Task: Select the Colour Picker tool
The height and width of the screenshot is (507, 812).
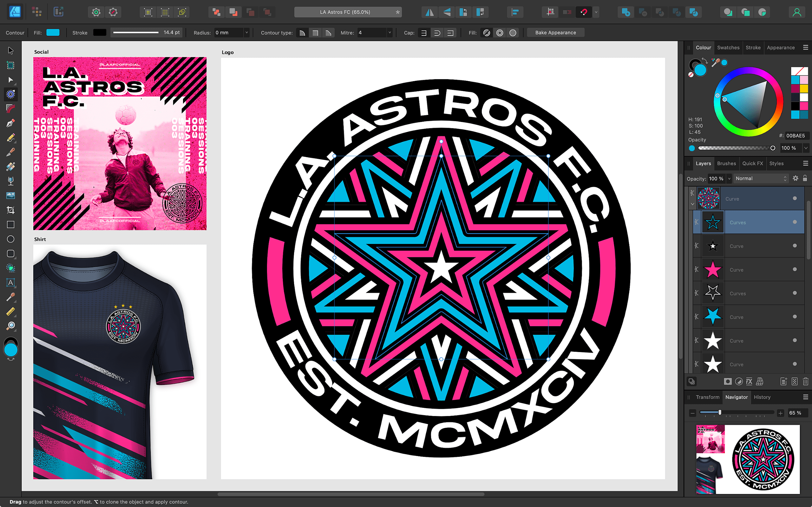Action: [11, 298]
